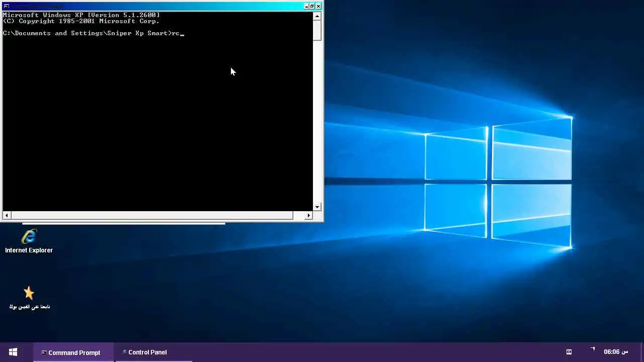Restore the Command Prompt window size
Viewport: 644px width, 362px height.
[x=312, y=6]
